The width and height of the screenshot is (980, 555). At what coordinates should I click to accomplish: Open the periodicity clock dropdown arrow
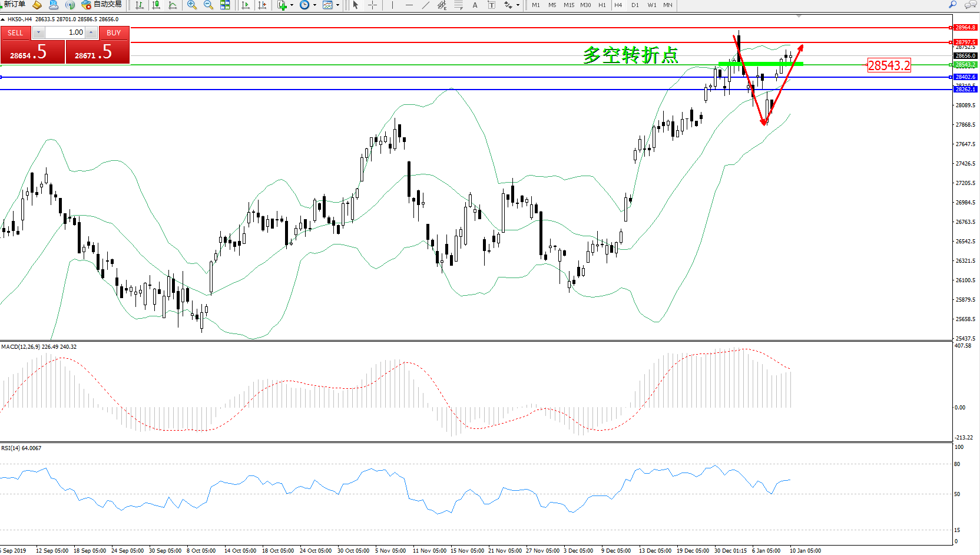(x=314, y=5)
